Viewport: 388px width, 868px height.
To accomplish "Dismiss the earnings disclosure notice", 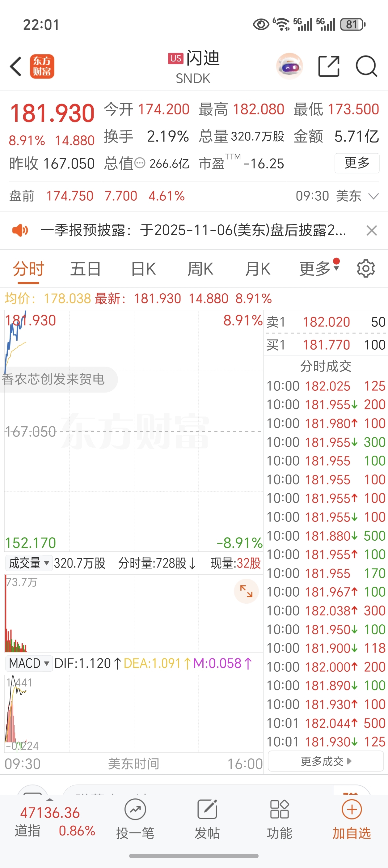I will [372, 231].
